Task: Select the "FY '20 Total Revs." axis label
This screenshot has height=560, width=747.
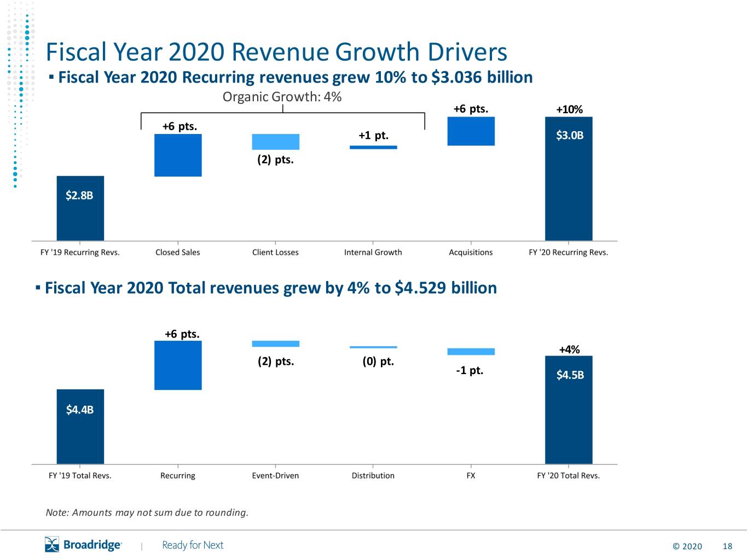Action: point(569,475)
